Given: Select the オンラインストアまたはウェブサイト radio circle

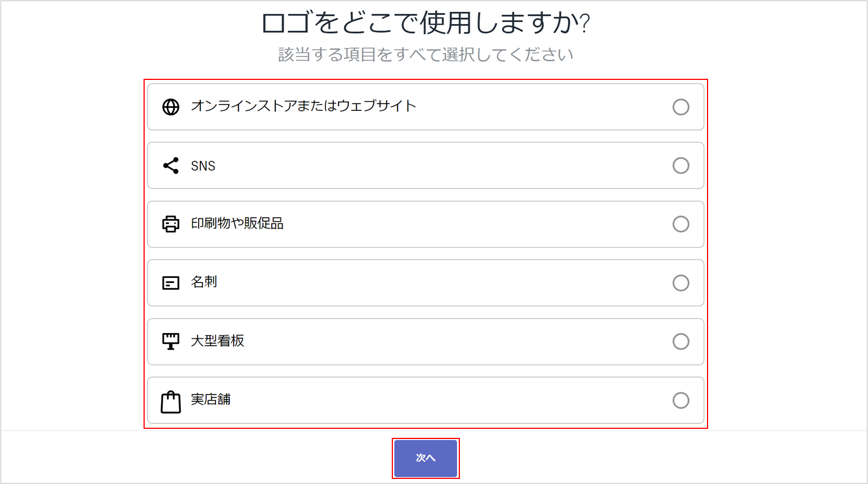Looking at the screenshot, I should pyautogui.click(x=681, y=107).
